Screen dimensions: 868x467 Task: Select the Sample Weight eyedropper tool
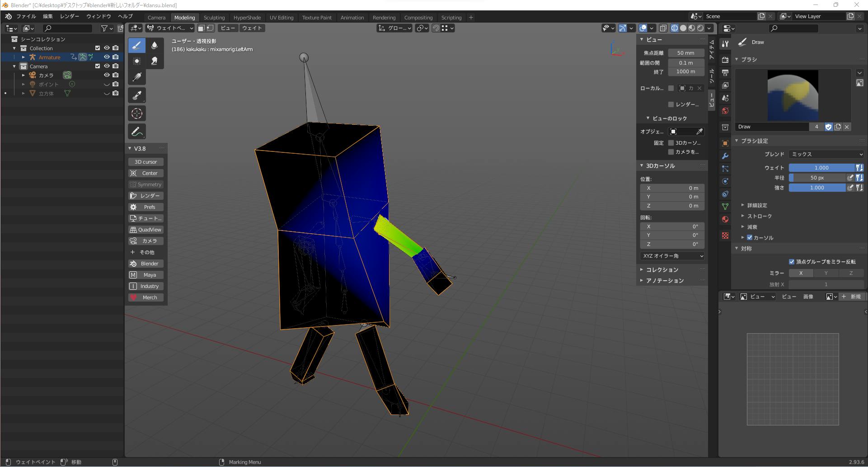(x=137, y=95)
